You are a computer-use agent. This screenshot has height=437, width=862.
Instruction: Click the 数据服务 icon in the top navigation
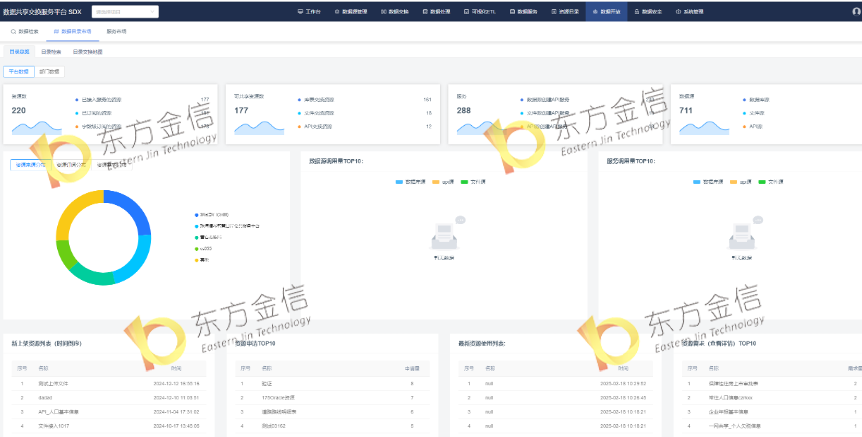[512, 12]
